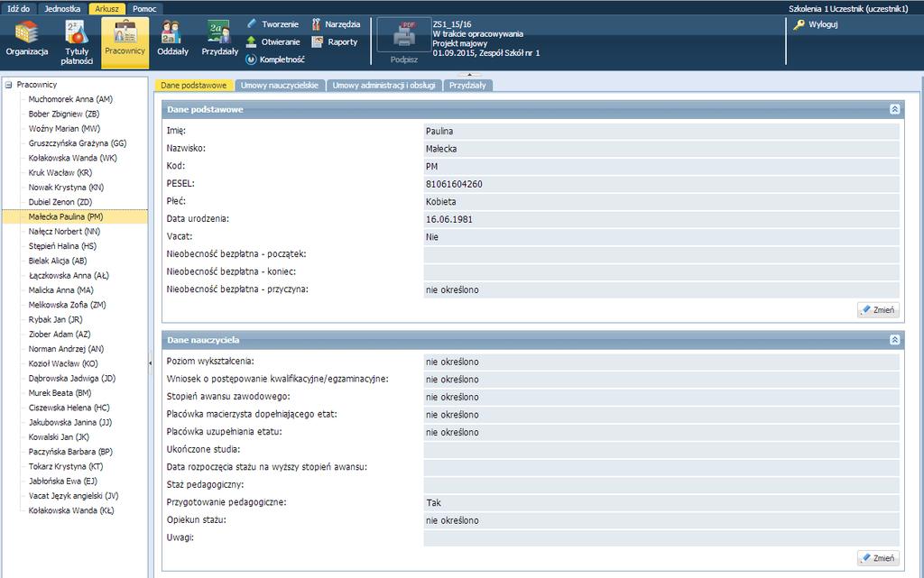Collapse the Dane nauczyciela panel
Screen dimensions: 924x578
pos(894,340)
